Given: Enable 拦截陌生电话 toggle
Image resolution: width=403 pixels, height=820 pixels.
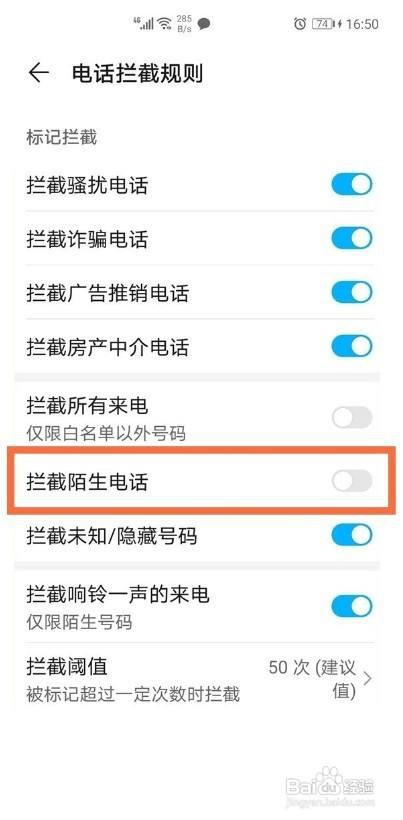Looking at the screenshot, I should pyautogui.click(x=352, y=481).
